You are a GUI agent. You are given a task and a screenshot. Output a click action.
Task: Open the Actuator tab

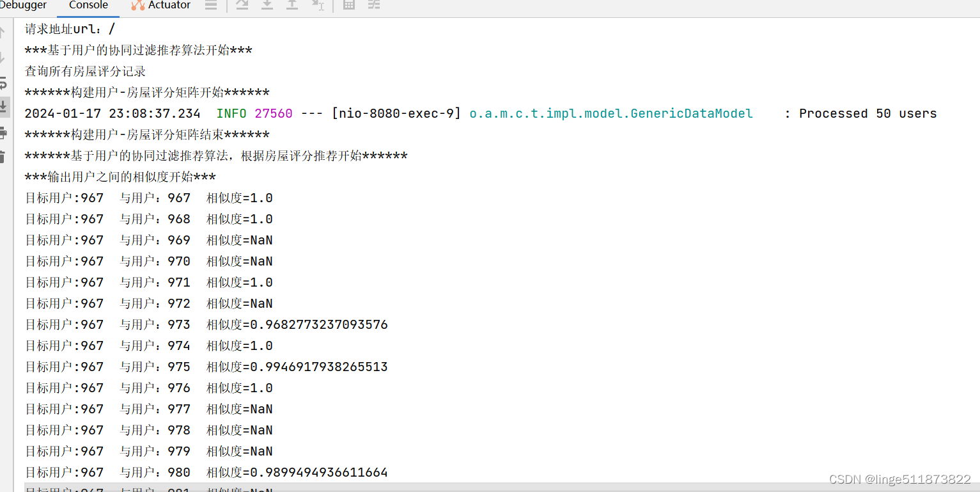point(161,5)
